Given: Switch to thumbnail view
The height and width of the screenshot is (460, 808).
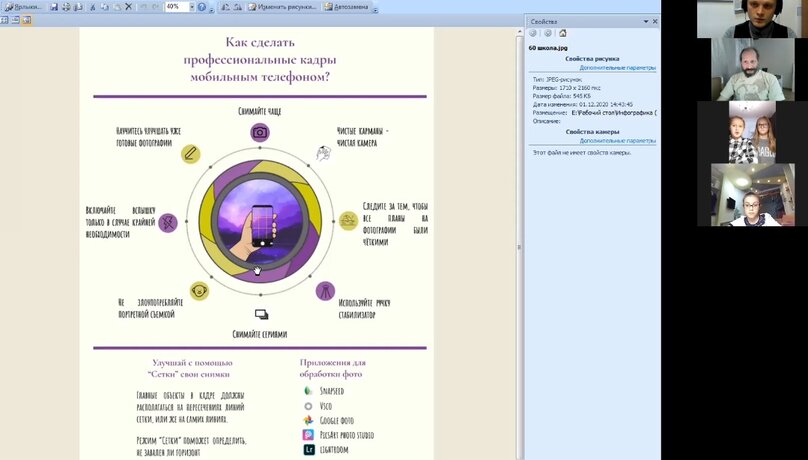Looking at the screenshot, I should coord(4,19).
